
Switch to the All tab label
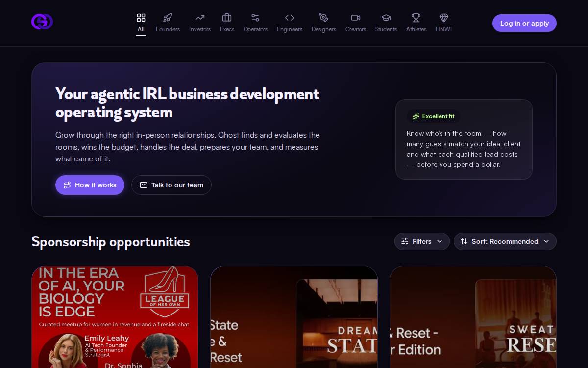141,29
